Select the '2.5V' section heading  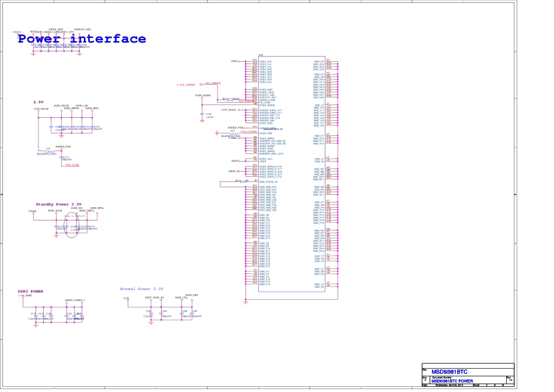[x=39, y=101]
